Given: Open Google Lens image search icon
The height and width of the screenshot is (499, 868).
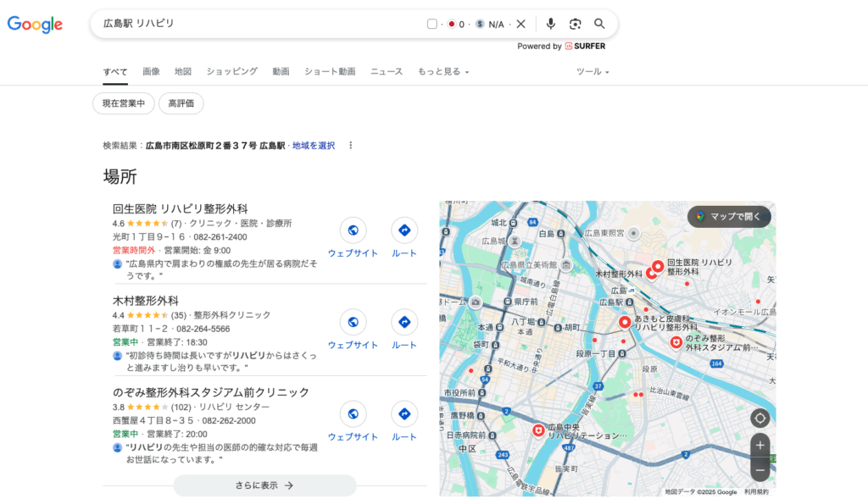Looking at the screenshot, I should [x=576, y=24].
